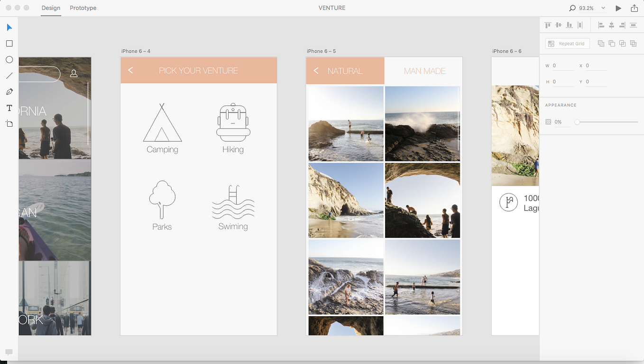Click the sea cave silhouette people photo

coord(423,200)
